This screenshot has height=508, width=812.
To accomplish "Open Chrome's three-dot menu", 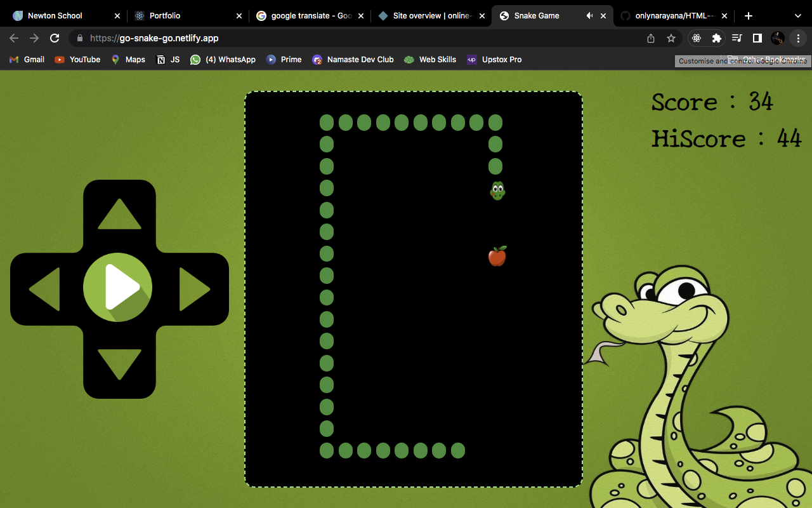I will click(798, 38).
